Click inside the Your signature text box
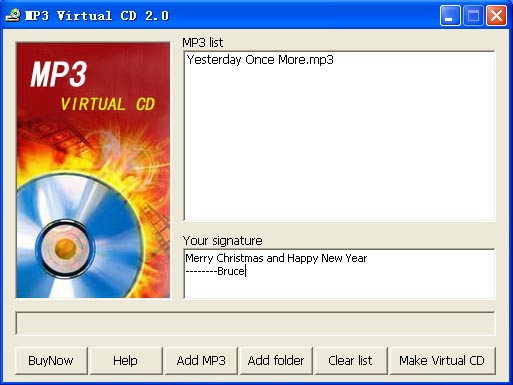This screenshot has width=513, height=385. coord(339,274)
